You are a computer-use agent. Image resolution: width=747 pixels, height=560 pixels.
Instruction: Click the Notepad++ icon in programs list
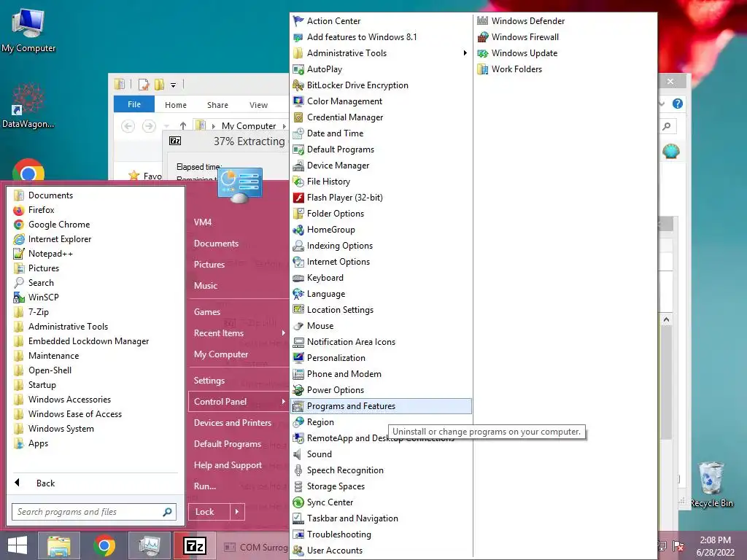coord(18,254)
